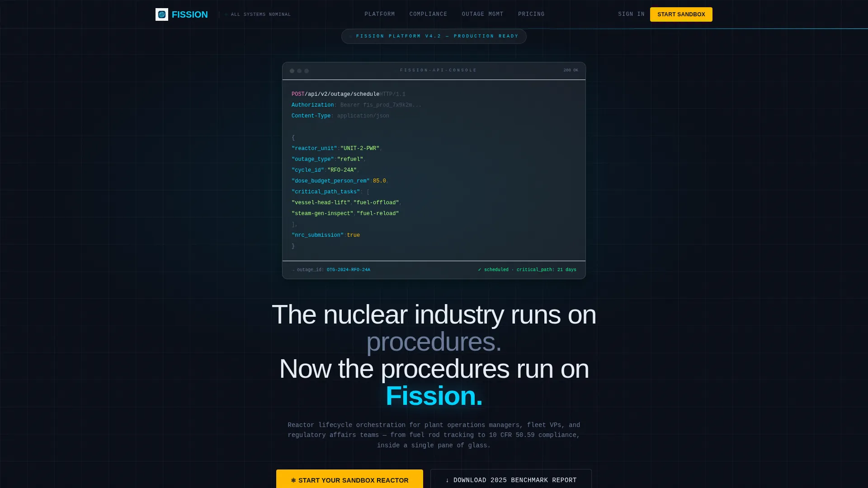868x488 pixels.
Task: Click the scheduled critical_path 21 days status
Action: pyautogui.click(x=527, y=270)
